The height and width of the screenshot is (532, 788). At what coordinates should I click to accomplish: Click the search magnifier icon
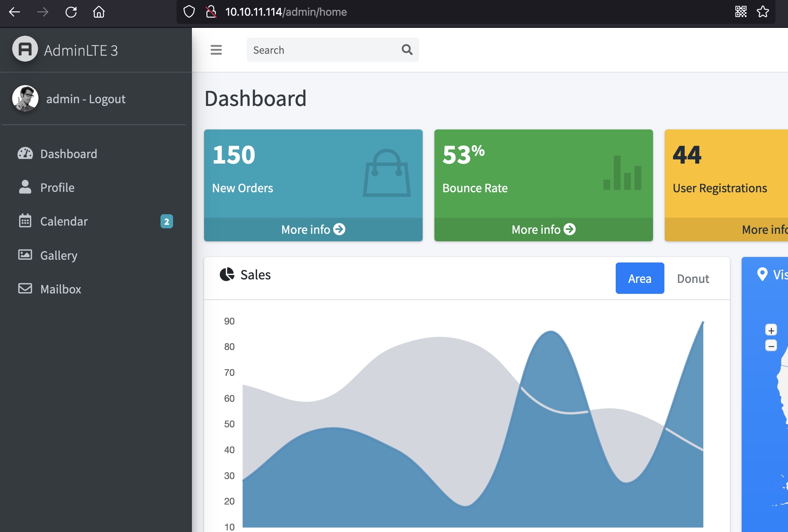coord(407,50)
